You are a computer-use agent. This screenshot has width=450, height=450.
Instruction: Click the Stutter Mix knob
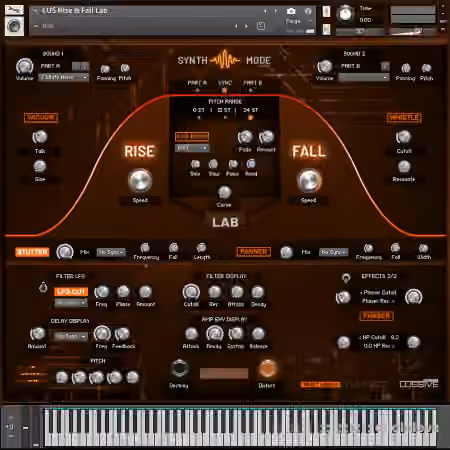point(65,252)
